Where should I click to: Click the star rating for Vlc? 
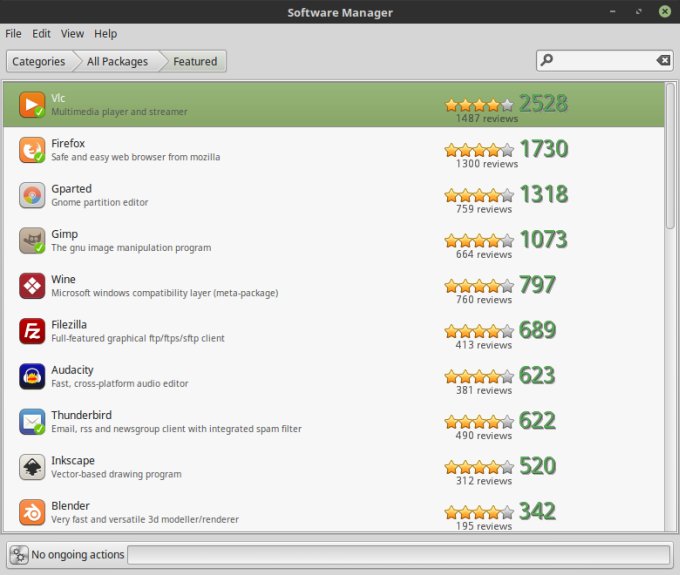pos(479,105)
